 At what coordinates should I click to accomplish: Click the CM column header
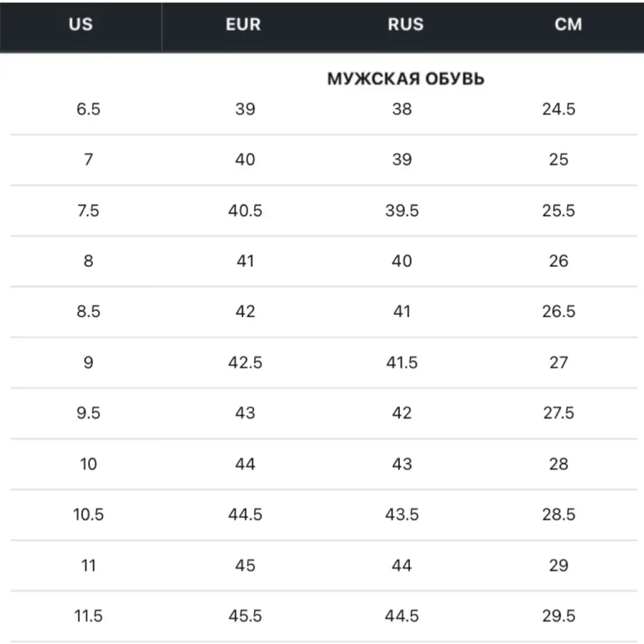tap(568, 25)
